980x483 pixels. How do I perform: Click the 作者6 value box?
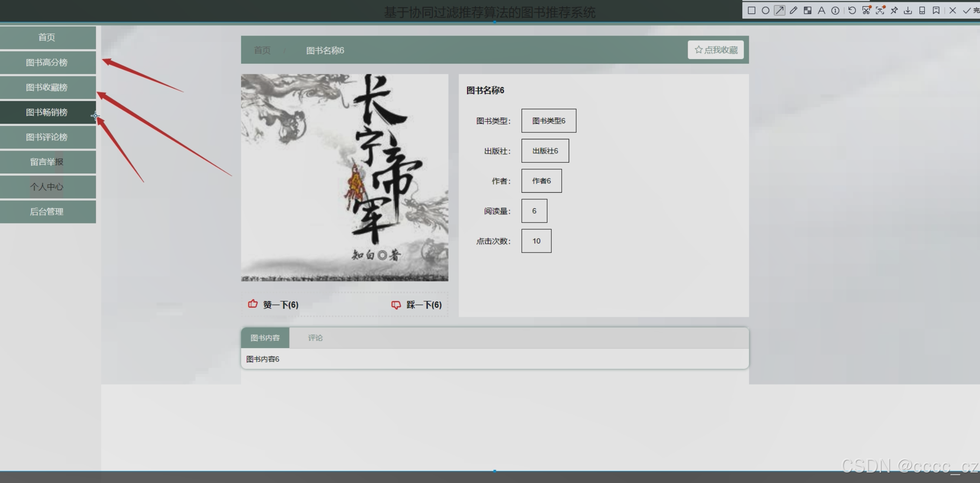click(x=541, y=181)
